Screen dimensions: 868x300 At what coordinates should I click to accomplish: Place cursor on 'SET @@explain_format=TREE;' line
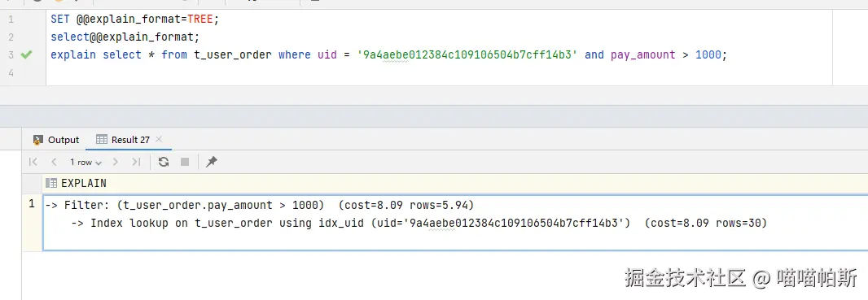pos(135,20)
